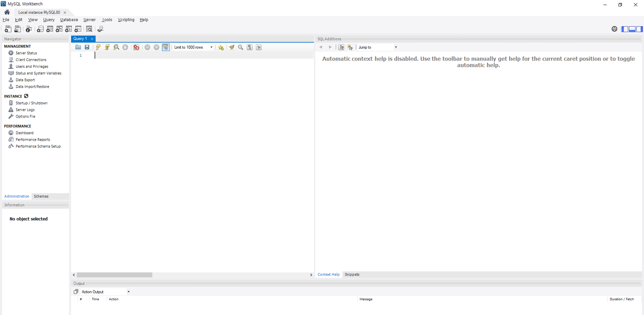Image resolution: width=644 pixels, height=315 pixels.
Task: Commit the current transaction
Action: tap(147, 47)
